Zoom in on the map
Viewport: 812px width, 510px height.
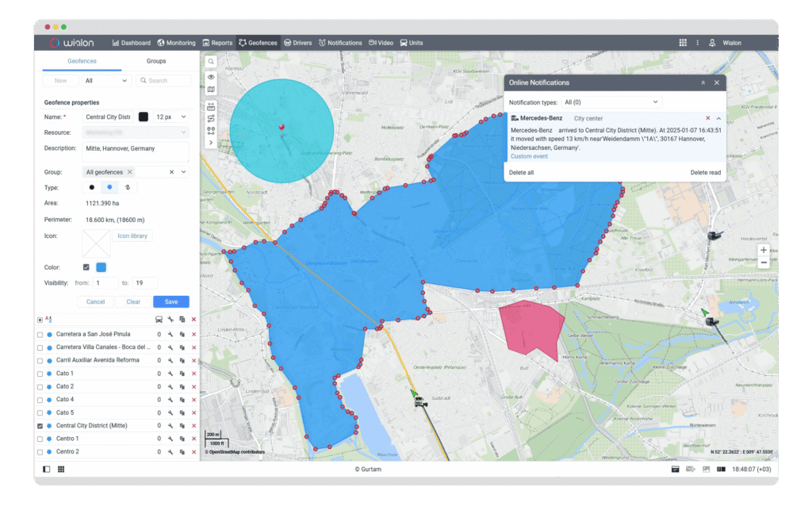point(763,250)
